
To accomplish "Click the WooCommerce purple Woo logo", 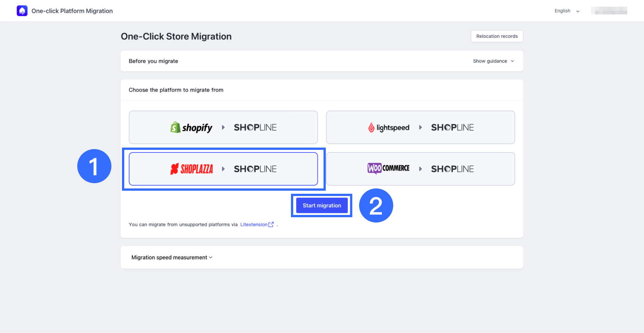I will tap(375, 168).
